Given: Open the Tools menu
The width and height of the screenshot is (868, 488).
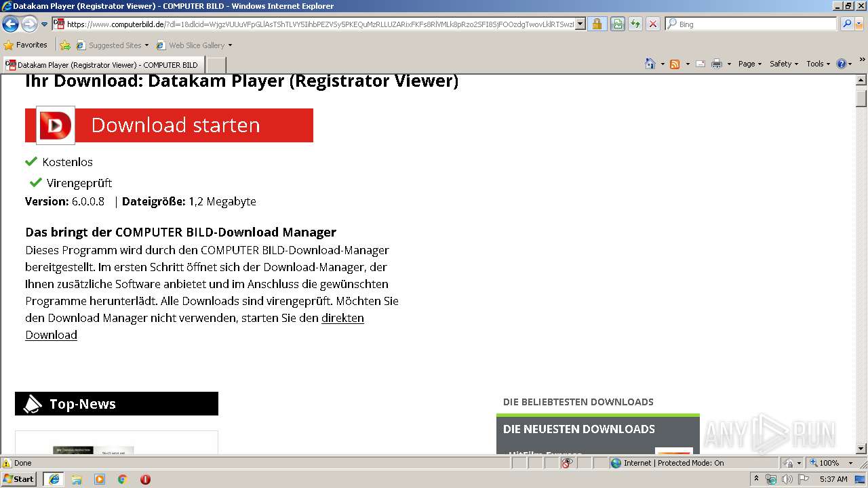Looking at the screenshot, I should click(818, 64).
